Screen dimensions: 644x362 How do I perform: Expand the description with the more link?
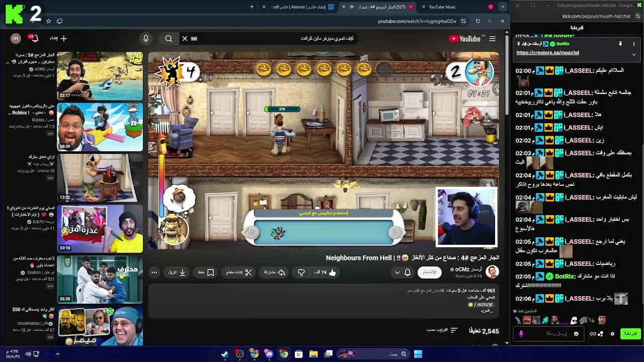coord(487,311)
